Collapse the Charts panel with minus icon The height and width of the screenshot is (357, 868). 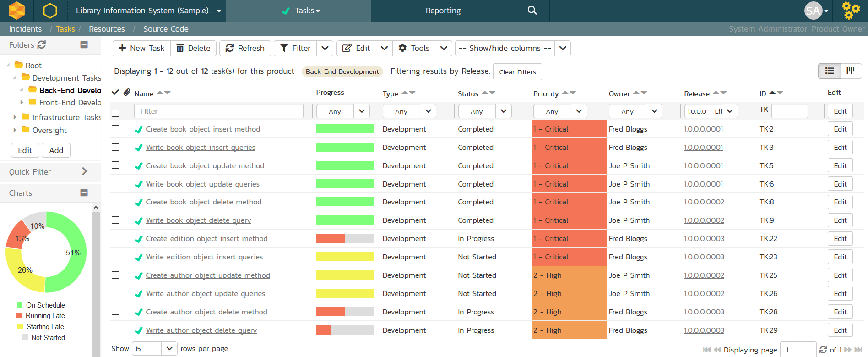tap(84, 193)
